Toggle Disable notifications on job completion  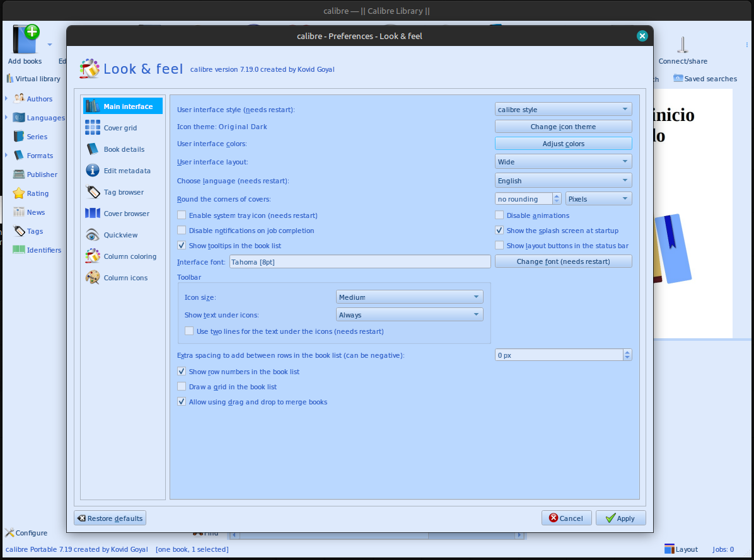[182, 231]
